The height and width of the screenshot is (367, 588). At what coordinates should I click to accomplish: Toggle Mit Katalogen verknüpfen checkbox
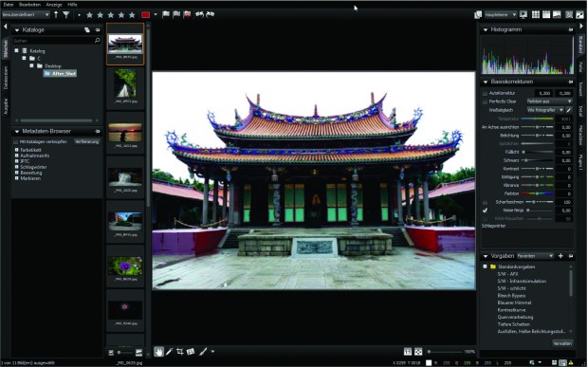click(x=16, y=141)
